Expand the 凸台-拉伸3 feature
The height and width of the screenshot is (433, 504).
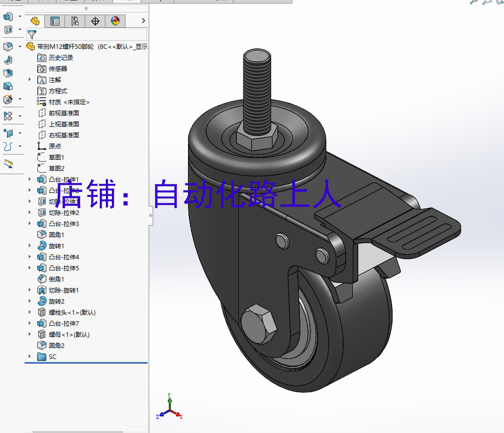pyautogui.click(x=30, y=223)
